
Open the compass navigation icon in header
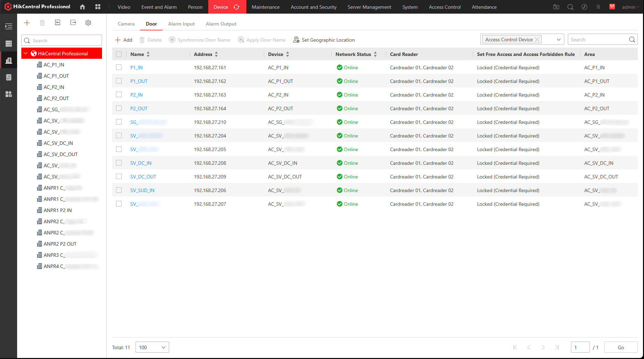pos(584,7)
